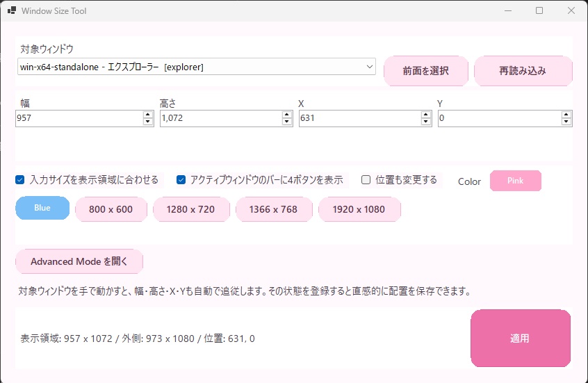
Task: Click the 再読み込み reload button
Action: pyautogui.click(x=523, y=71)
